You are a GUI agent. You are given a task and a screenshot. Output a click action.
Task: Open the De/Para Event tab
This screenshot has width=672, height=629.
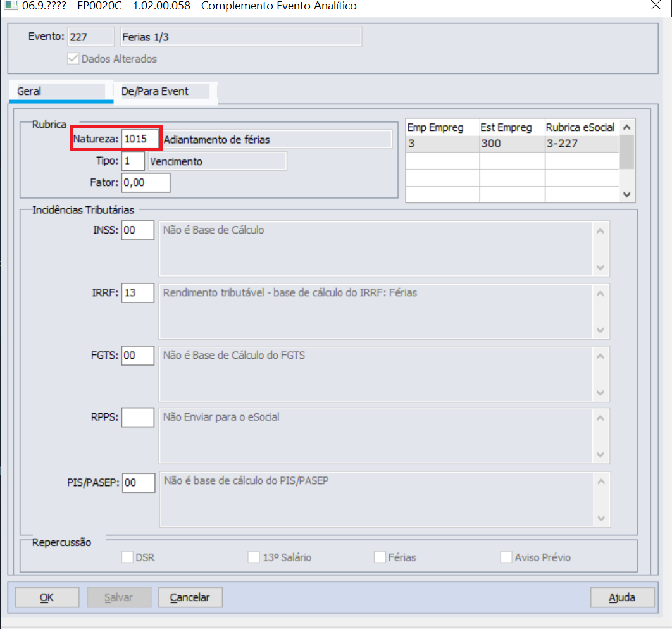click(165, 91)
